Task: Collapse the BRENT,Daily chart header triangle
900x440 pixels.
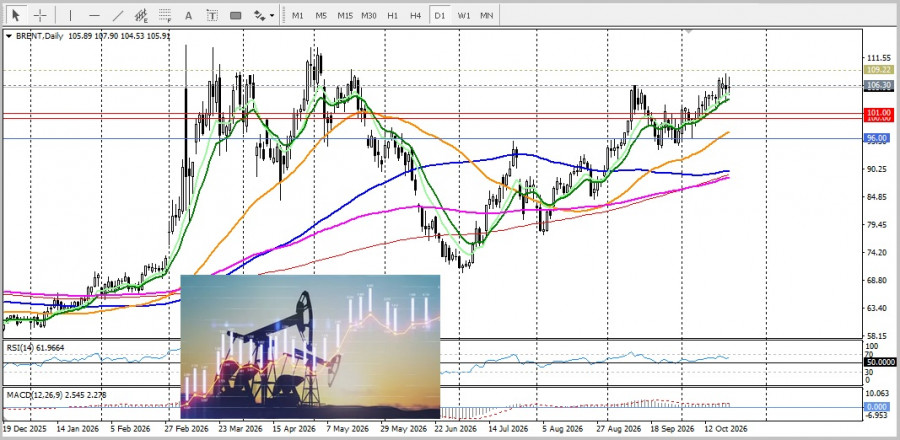Action: pos(9,36)
